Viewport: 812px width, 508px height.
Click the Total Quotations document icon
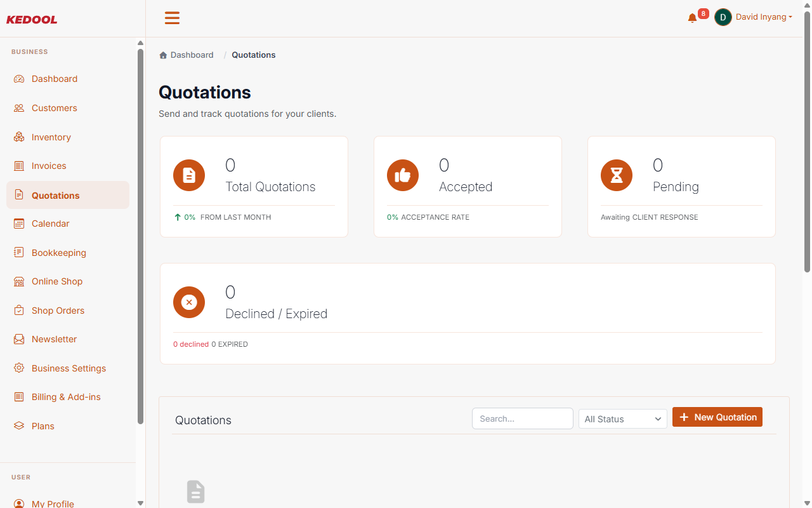[189, 175]
